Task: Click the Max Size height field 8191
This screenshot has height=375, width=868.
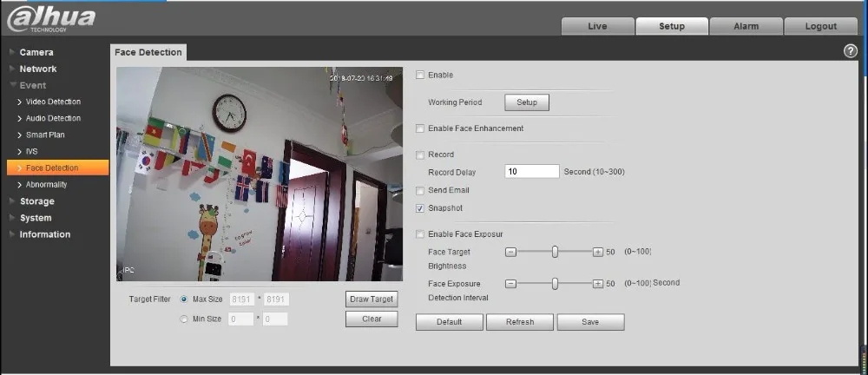Action: point(276,299)
